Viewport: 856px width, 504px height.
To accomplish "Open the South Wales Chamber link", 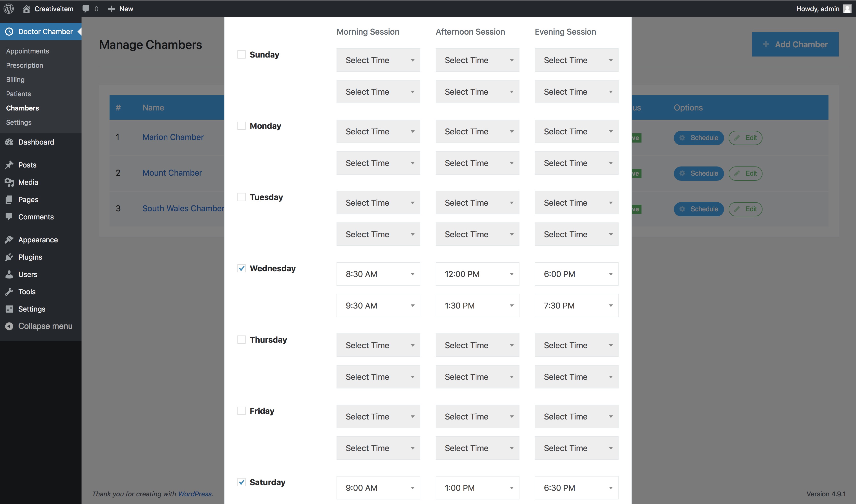I will (183, 208).
